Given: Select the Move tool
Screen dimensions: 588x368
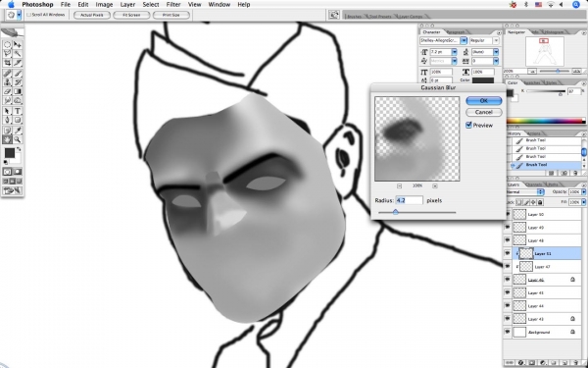Looking at the screenshot, I should coord(18,45).
